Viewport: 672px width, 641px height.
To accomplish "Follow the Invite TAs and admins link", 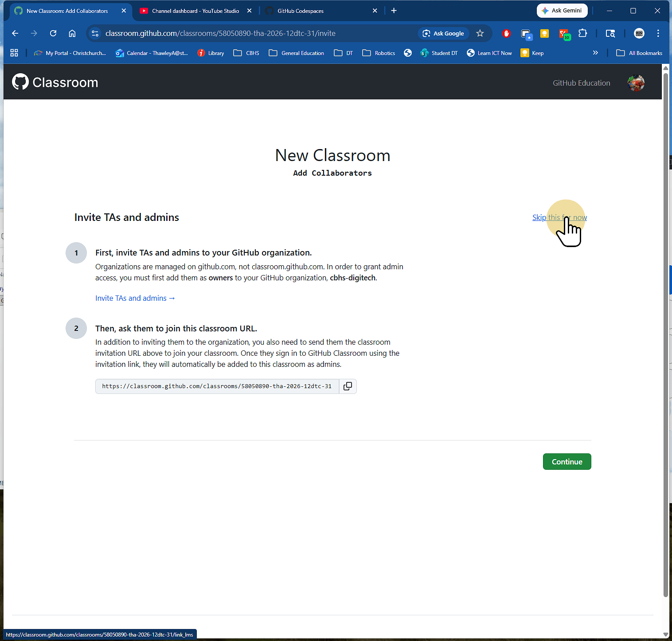I will point(135,298).
